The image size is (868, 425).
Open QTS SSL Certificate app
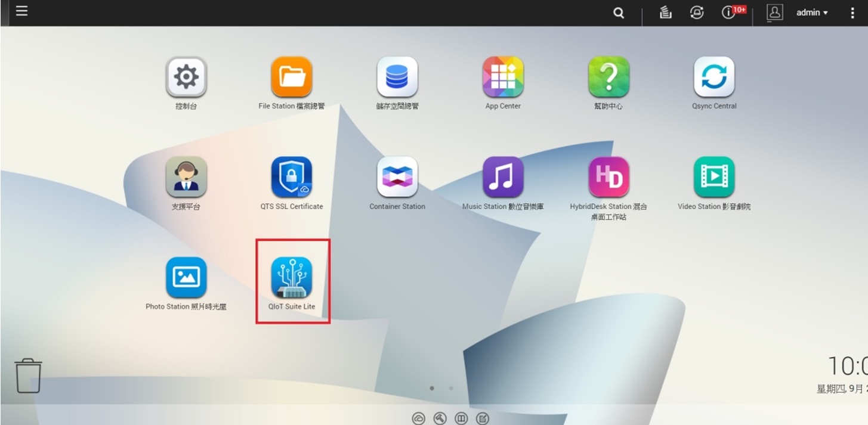[292, 177]
